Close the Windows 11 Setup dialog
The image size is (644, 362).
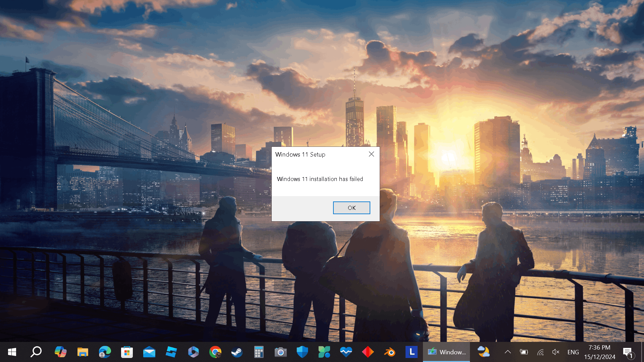(x=371, y=154)
